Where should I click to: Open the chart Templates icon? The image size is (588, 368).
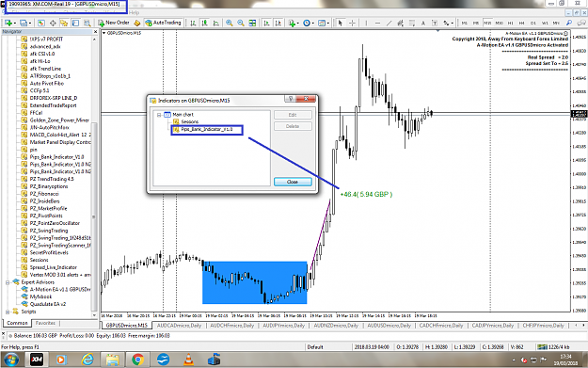tap(322, 23)
